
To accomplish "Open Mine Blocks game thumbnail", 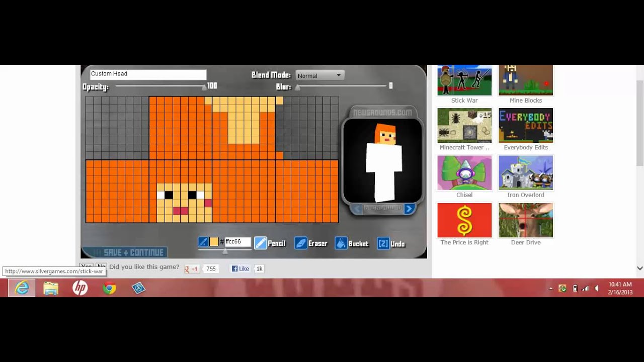I will pyautogui.click(x=526, y=80).
